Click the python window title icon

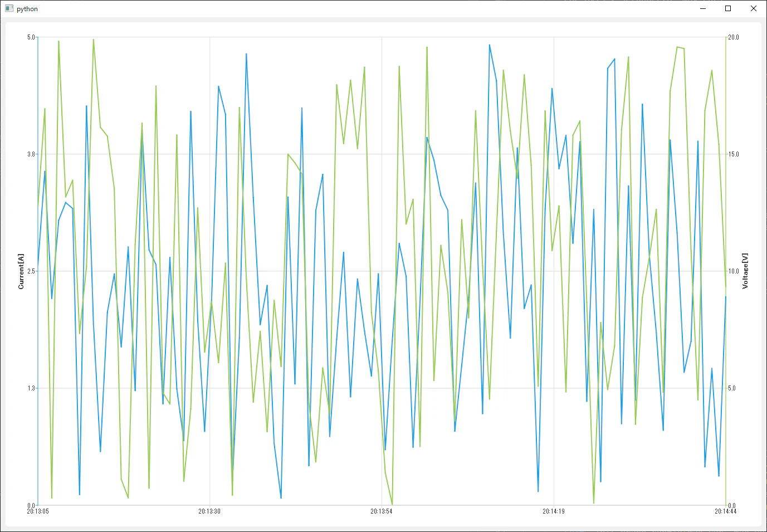pyautogui.click(x=9, y=9)
